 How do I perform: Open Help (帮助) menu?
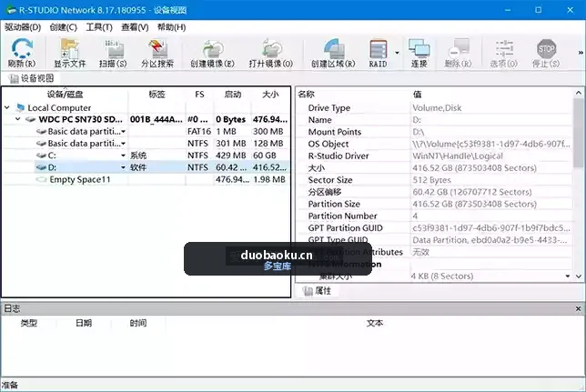[171, 27]
